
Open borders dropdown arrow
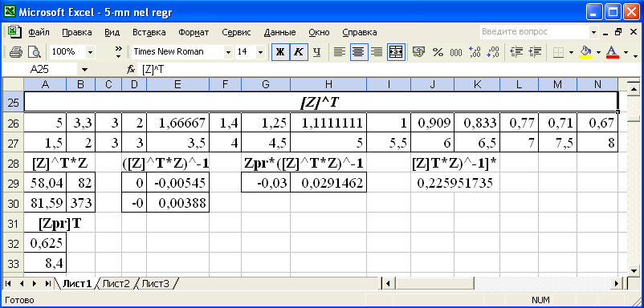point(571,52)
